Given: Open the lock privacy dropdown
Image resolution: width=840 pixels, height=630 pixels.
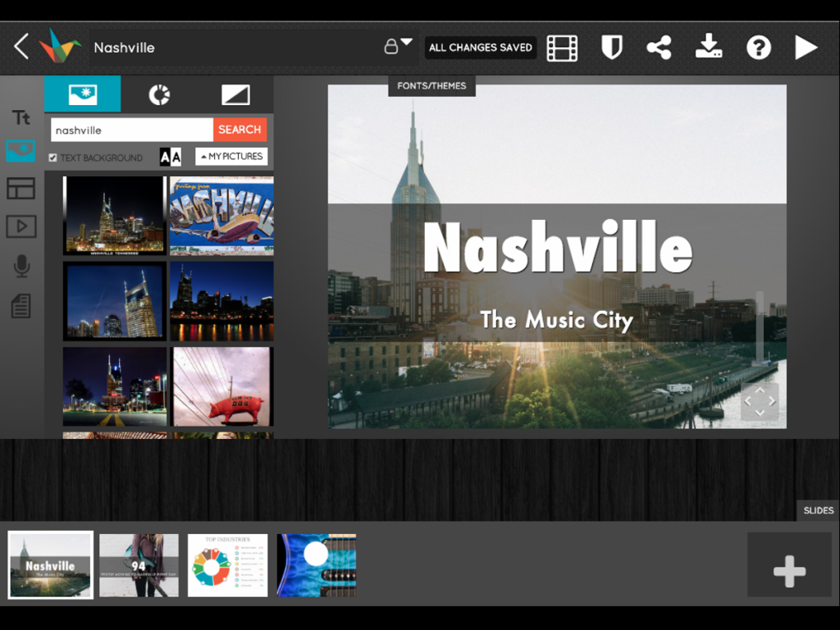Looking at the screenshot, I should (398, 46).
